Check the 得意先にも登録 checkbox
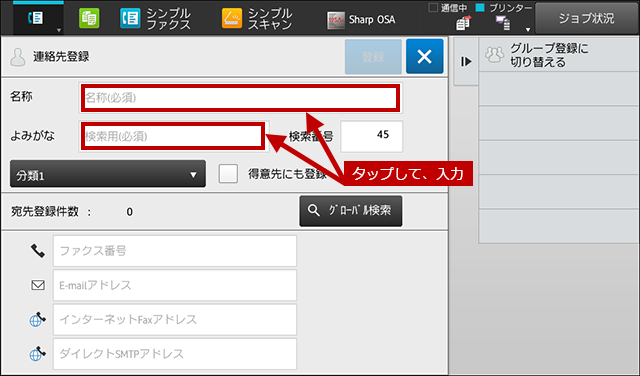The height and width of the screenshot is (376, 640). (x=228, y=174)
